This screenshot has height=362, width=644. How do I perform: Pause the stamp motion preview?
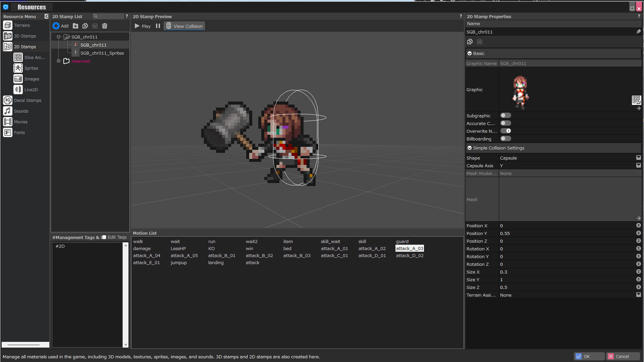[158, 26]
